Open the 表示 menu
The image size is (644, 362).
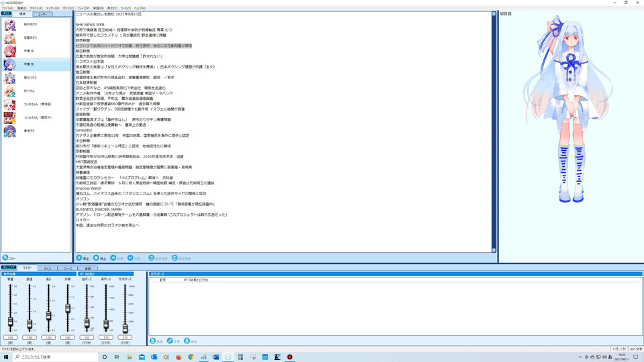point(112,8)
